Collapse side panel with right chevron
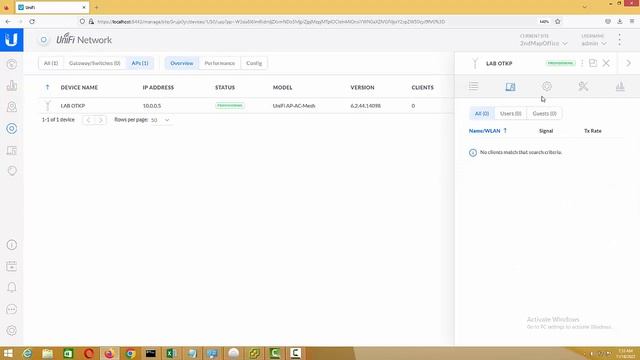640x360 pixels. [x=629, y=63]
